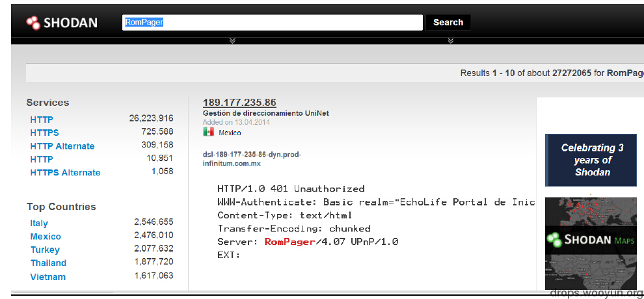Open the Shodan Maps banner
This screenshot has height=299, width=644.
[591, 243]
